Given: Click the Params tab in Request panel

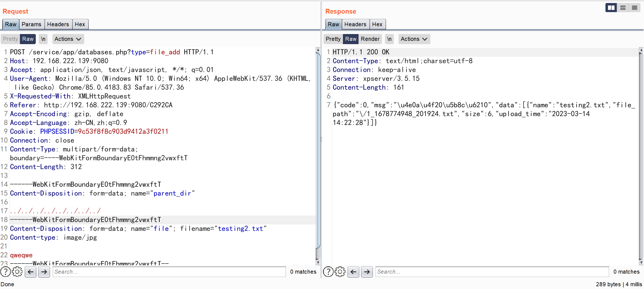Looking at the screenshot, I should [31, 24].
